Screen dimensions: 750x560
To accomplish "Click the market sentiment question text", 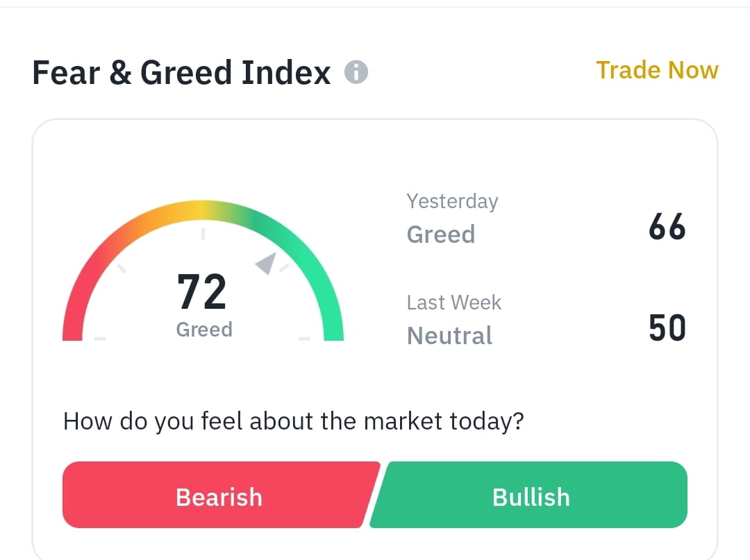I will click(x=294, y=421).
